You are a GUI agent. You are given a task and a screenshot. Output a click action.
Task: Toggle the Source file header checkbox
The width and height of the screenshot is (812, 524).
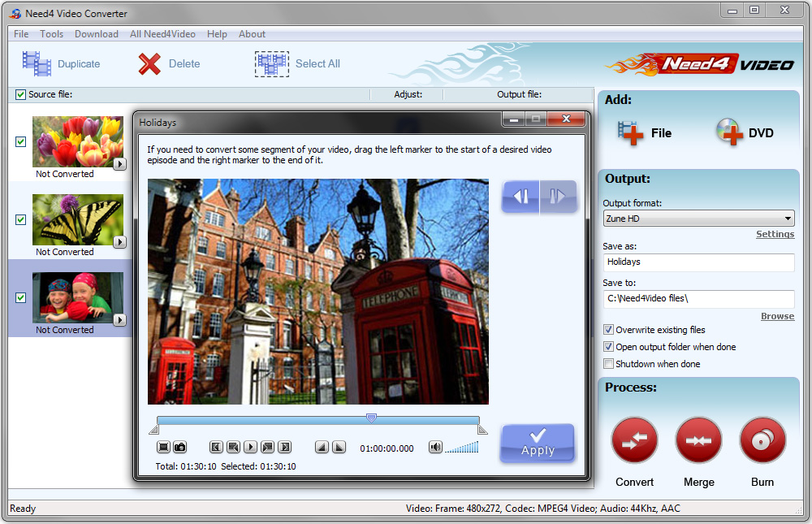click(21, 94)
